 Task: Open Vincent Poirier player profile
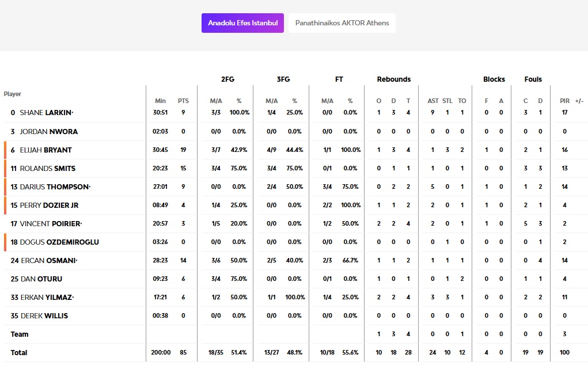click(51, 224)
